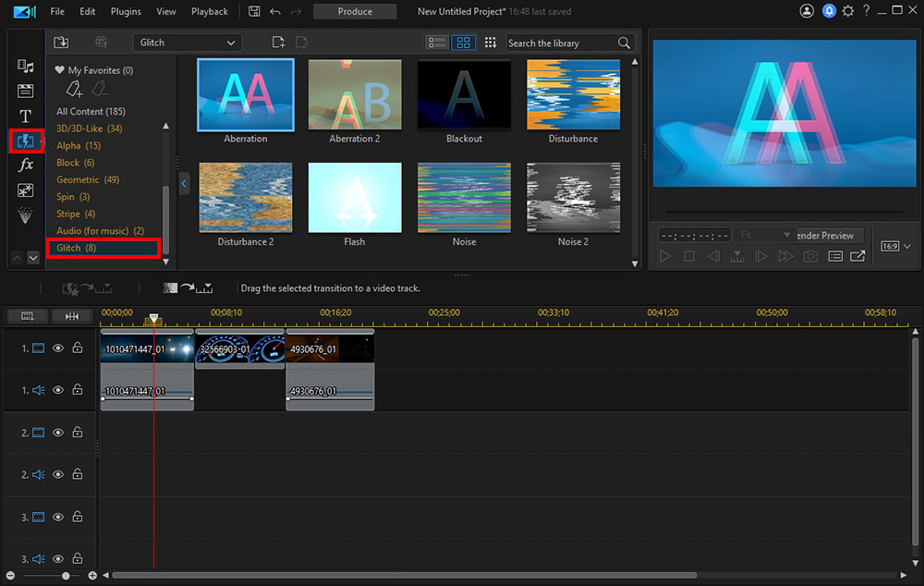Select the Geometric (49) transition category
924x586 pixels.
point(88,179)
